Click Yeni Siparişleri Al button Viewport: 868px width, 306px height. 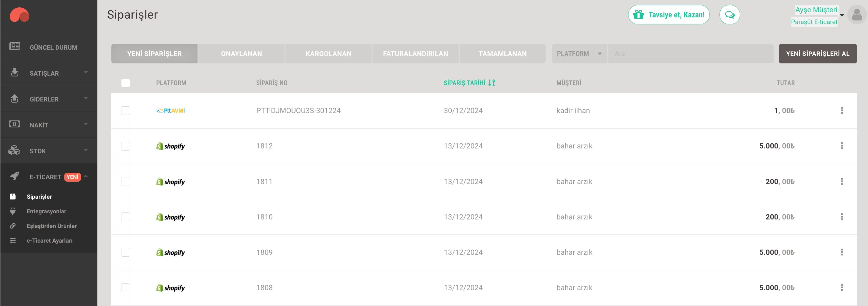click(817, 54)
